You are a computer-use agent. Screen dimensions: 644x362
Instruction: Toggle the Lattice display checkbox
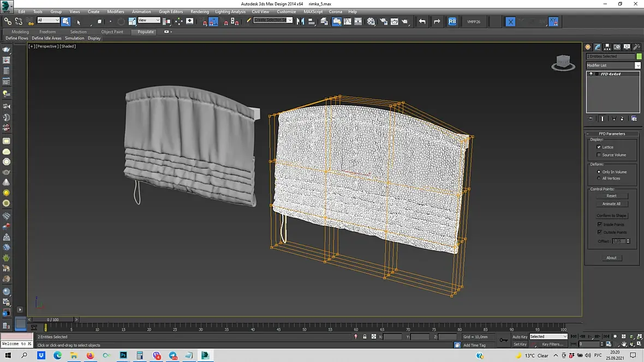pyautogui.click(x=599, y=147)
